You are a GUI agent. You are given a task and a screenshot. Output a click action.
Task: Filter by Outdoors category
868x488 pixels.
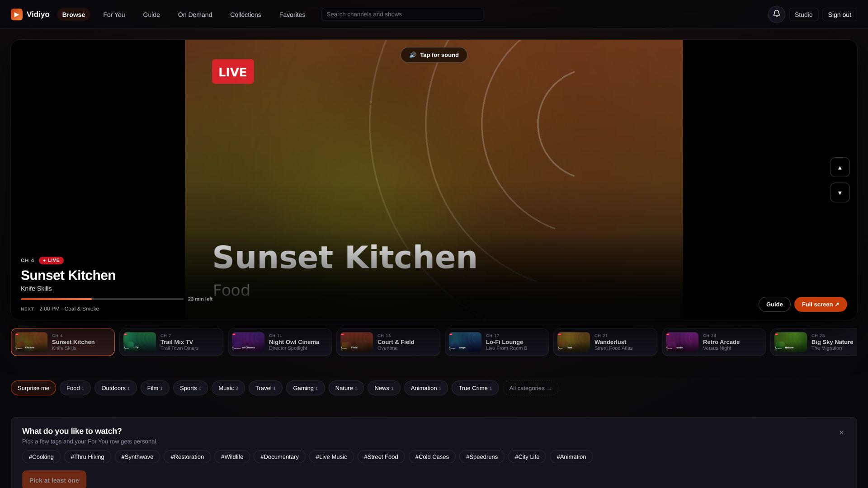(x=115, y=388)
